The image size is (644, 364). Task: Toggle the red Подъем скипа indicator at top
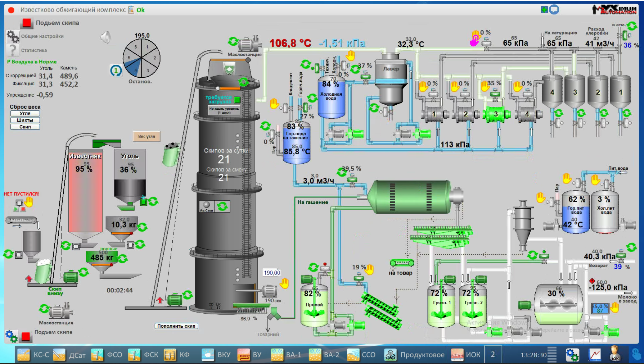(26, 23)
